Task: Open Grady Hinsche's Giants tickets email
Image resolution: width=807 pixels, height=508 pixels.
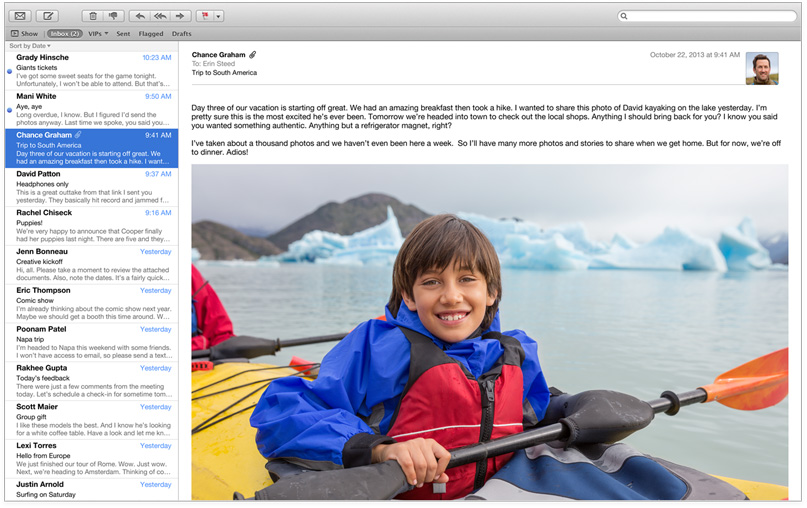Action: pyautogui.click(x=90, y=70)
